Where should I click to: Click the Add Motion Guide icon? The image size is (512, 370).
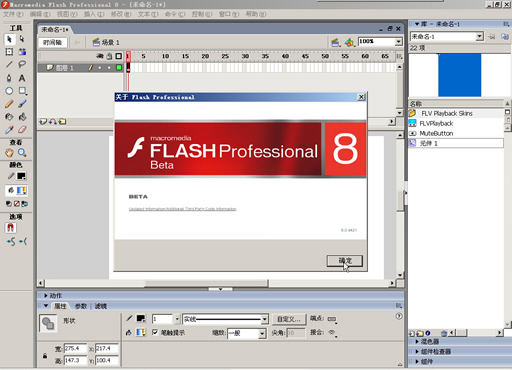point(53,122)
